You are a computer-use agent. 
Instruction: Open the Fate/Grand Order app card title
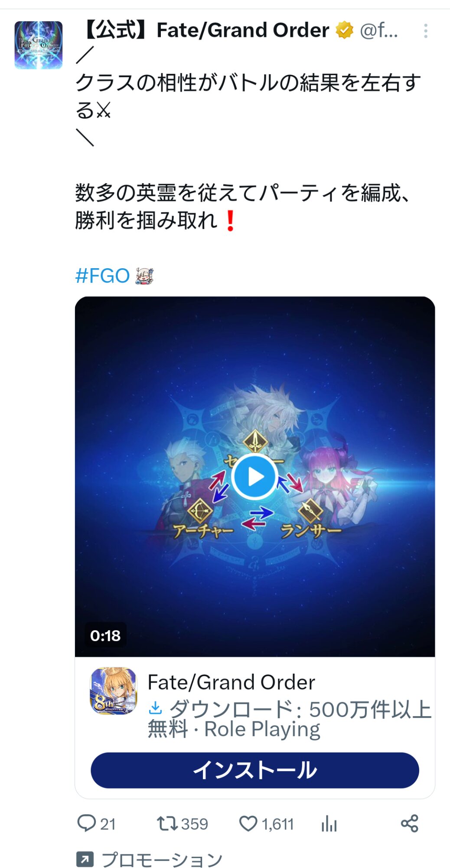coord(231,682)
